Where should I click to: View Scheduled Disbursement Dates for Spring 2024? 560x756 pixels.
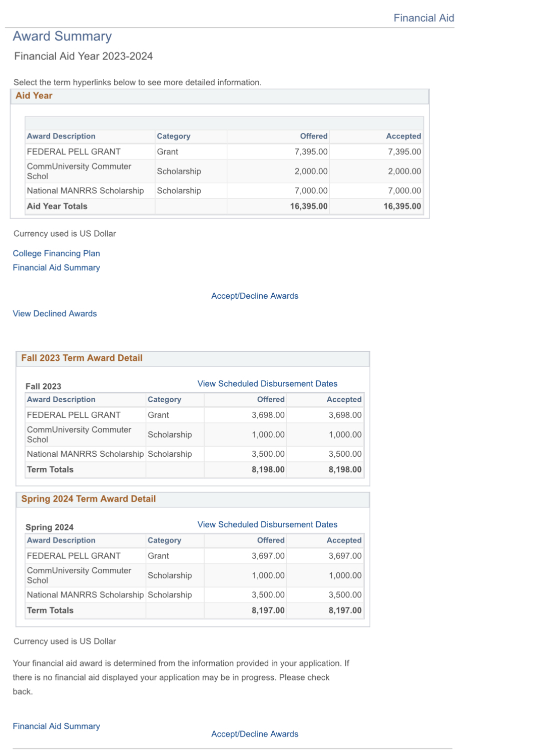(267, 524)
